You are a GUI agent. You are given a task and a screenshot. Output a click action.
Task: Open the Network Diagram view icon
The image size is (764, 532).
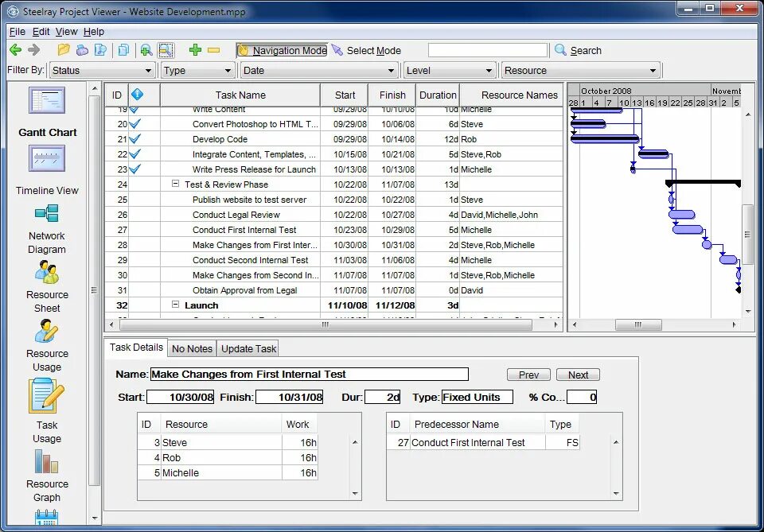(47, 213)
